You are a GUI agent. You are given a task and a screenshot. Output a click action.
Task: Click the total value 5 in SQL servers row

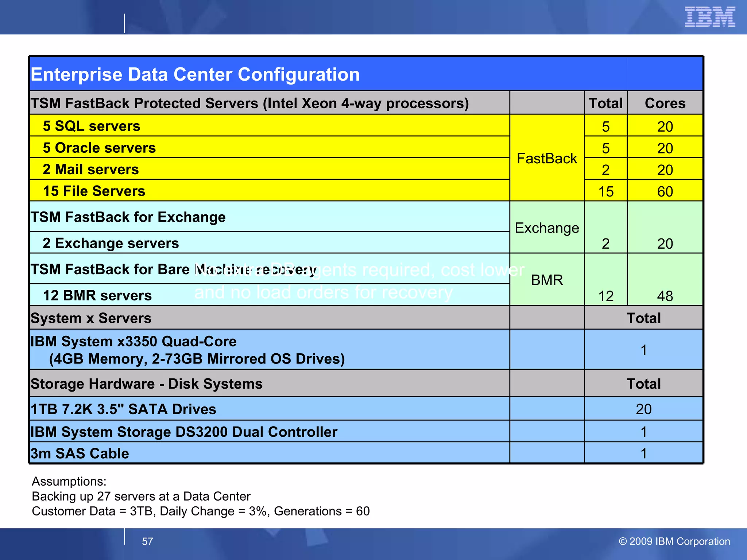(606, 127)
